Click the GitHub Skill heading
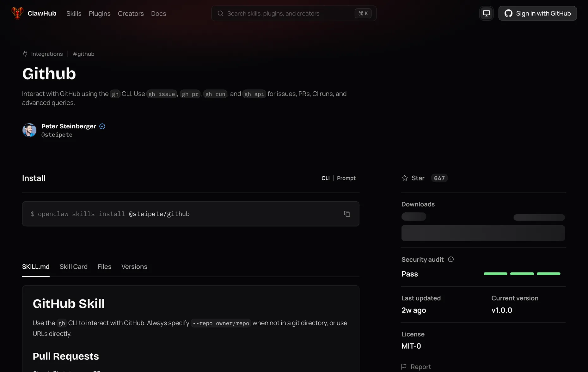Image resolution: width=588 pixels, height=372 pixels. pyautogui.click(x=69, y=304)
